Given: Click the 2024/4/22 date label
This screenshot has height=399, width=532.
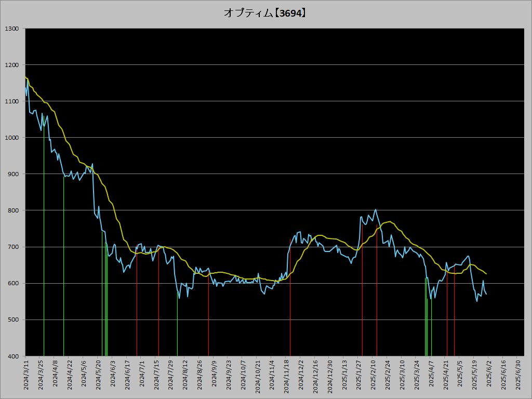Looking at the screenshot, I should pos(70,374).
